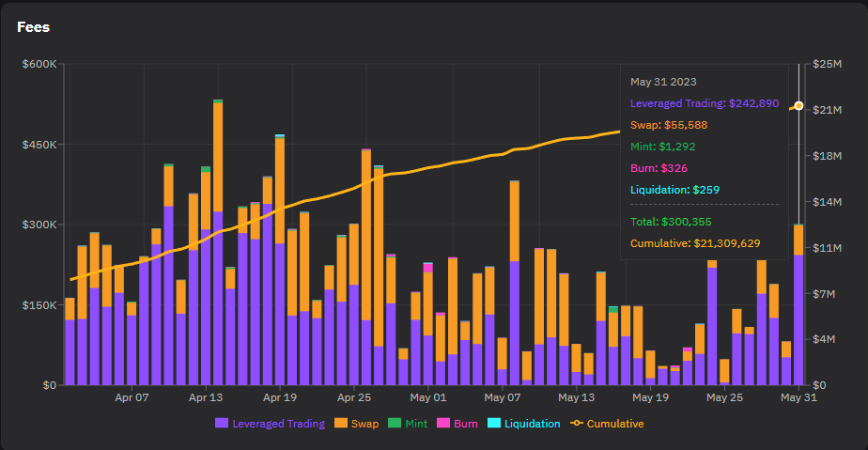The image size is (868, 450).
Task: Click the tooltip date May 31 2023
Action: (663, 82)
